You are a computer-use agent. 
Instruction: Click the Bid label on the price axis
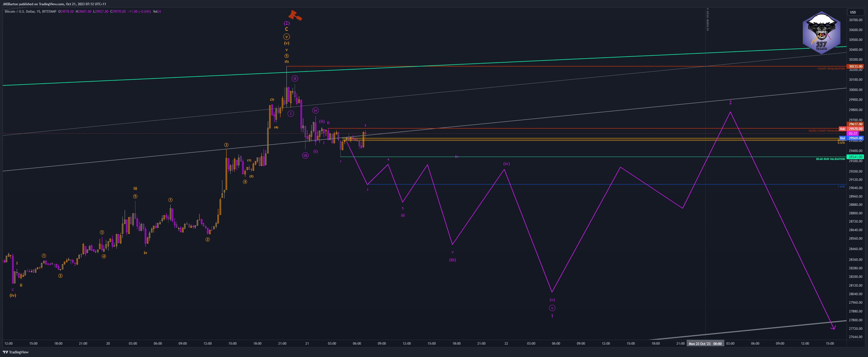pos(842,138)
